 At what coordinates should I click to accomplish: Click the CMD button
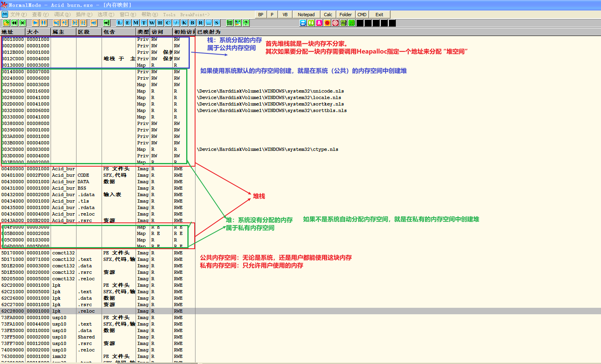point(362,15)
